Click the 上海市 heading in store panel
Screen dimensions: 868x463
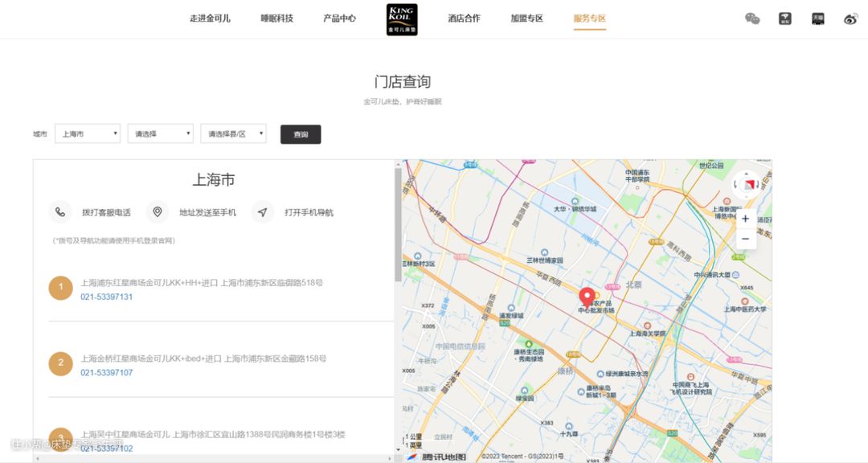point(214,179)
